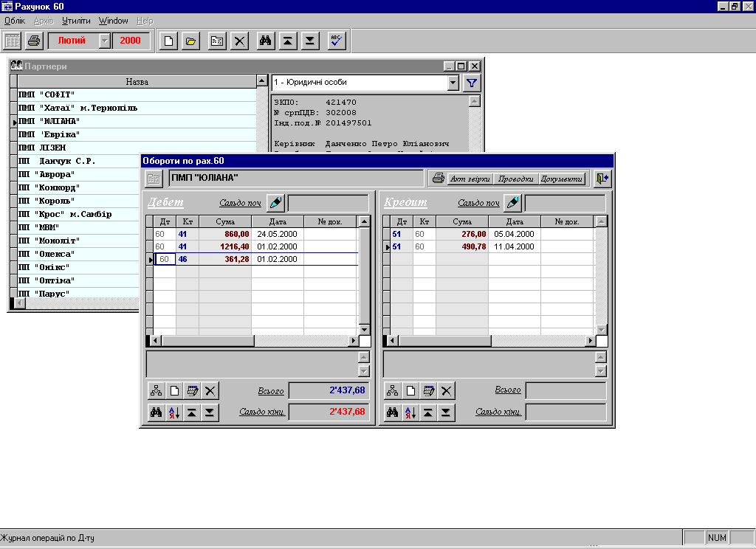The image size is (756, 549).
Task: Click scroll down arrow of Дебет table
Action: pyautogui.click(x=365, y=330)
